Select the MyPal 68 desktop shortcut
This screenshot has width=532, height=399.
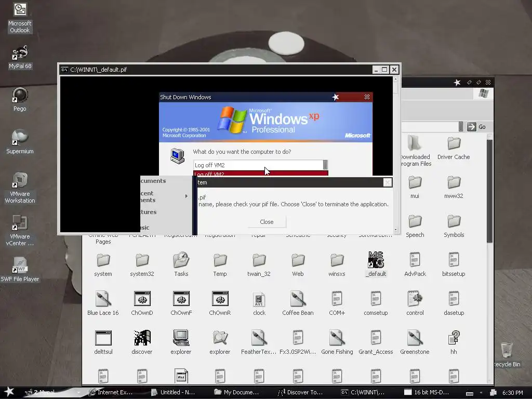click(20, 57)
